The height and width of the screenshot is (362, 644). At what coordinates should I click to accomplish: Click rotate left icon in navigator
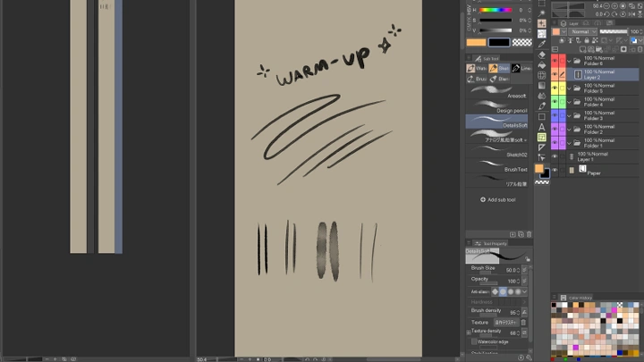tap(607, 14)
